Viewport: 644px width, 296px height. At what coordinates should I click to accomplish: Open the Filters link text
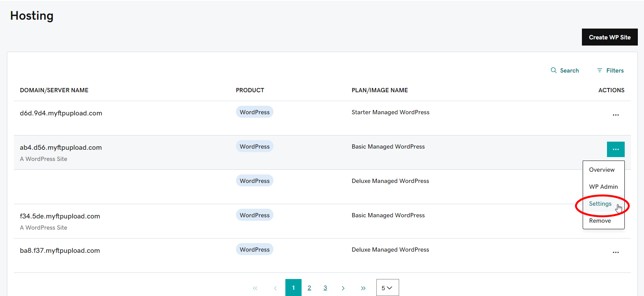point(615,71)
